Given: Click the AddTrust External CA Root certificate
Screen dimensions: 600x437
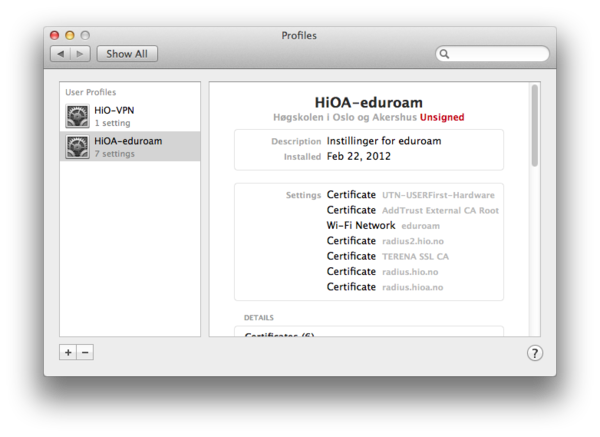Looking at the screenshot, I should point(412,210).
